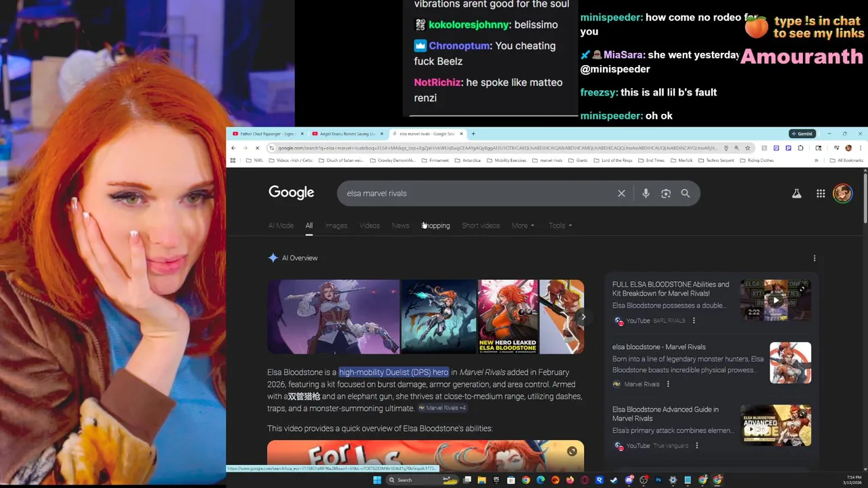
Task: Switch to Images results tab
Action: [336, 226]
